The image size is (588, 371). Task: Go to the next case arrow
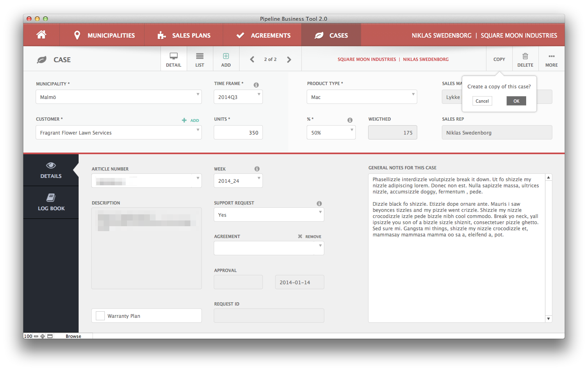[289, 60]
